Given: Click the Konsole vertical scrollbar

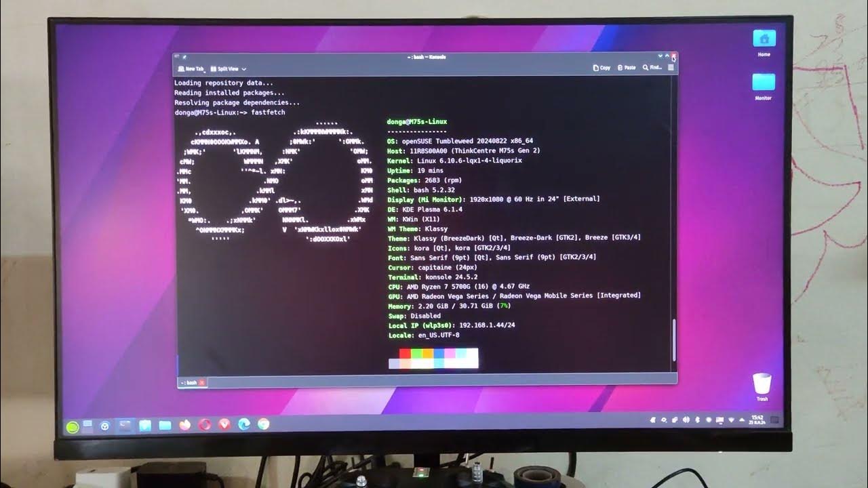Looking at the screenshot, I should (673, 339).
